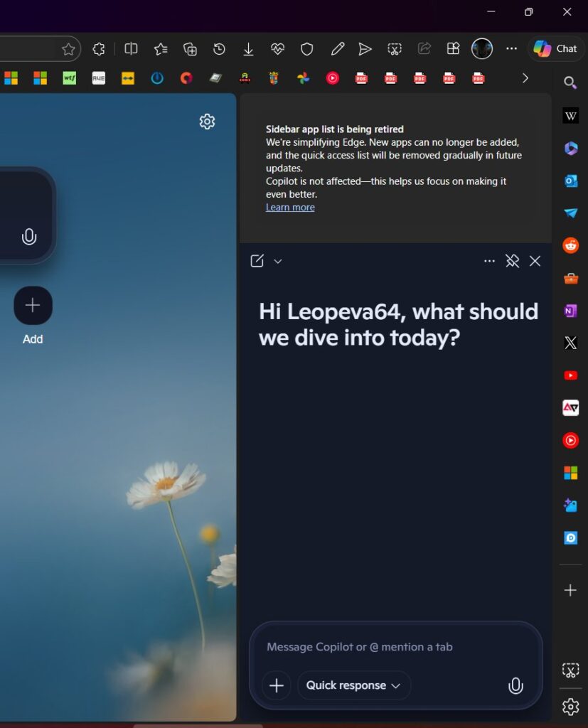Open Collections in the toolbar
The height and width of the screenshot is (728, 588).
(190, 48)
